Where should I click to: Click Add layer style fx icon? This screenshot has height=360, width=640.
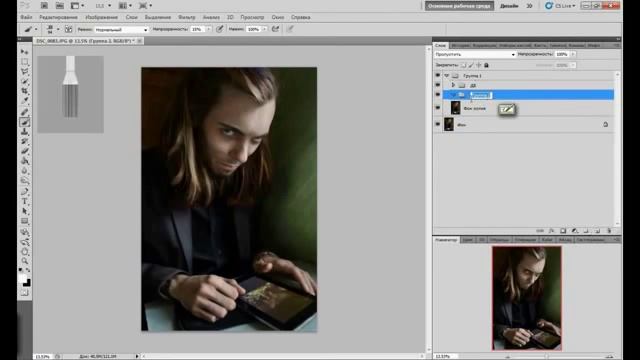point(551,231)
